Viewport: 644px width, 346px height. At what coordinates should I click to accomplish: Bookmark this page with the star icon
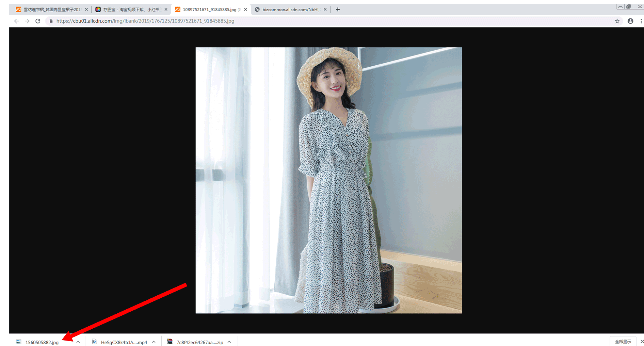[617, 21]
